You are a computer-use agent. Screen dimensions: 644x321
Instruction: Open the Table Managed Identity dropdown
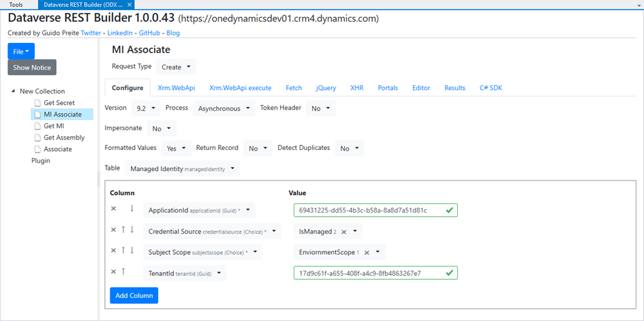[x=182, y=169]
